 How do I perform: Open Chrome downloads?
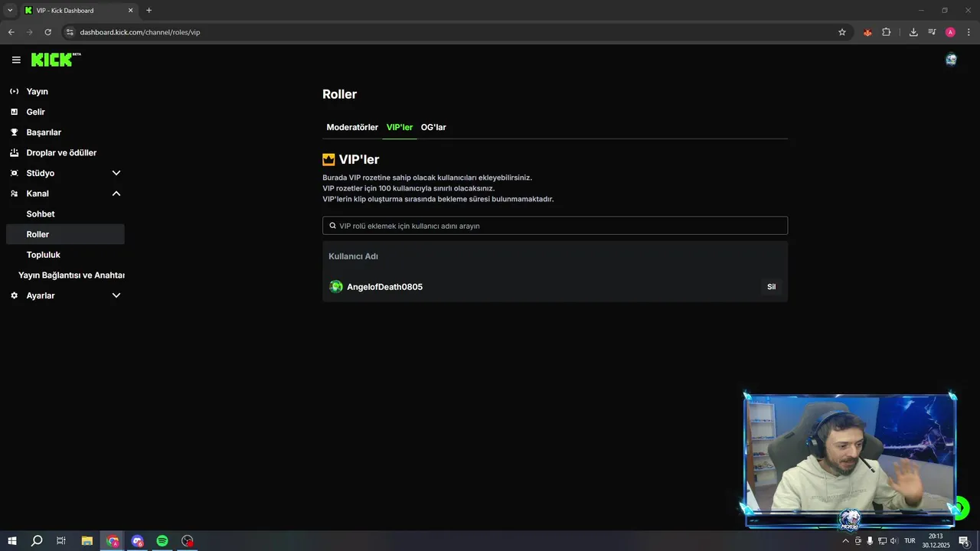pyautogui.click(x=913, y=32)
